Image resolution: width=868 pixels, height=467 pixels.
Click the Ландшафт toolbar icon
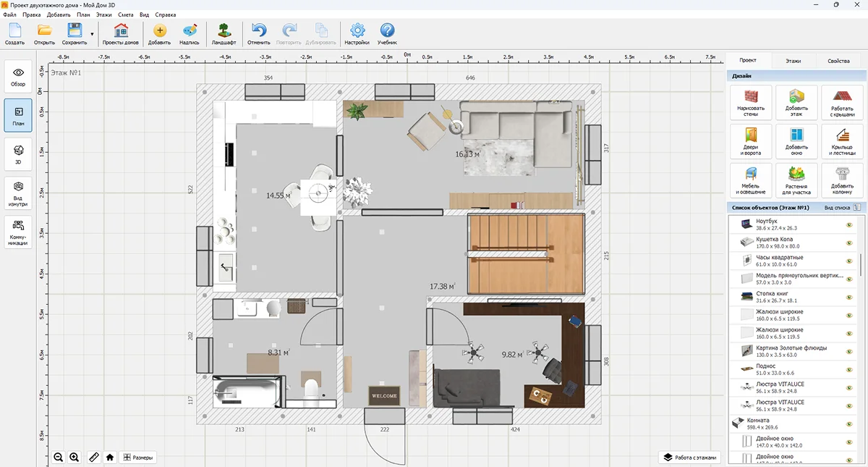tap(225, 34)
